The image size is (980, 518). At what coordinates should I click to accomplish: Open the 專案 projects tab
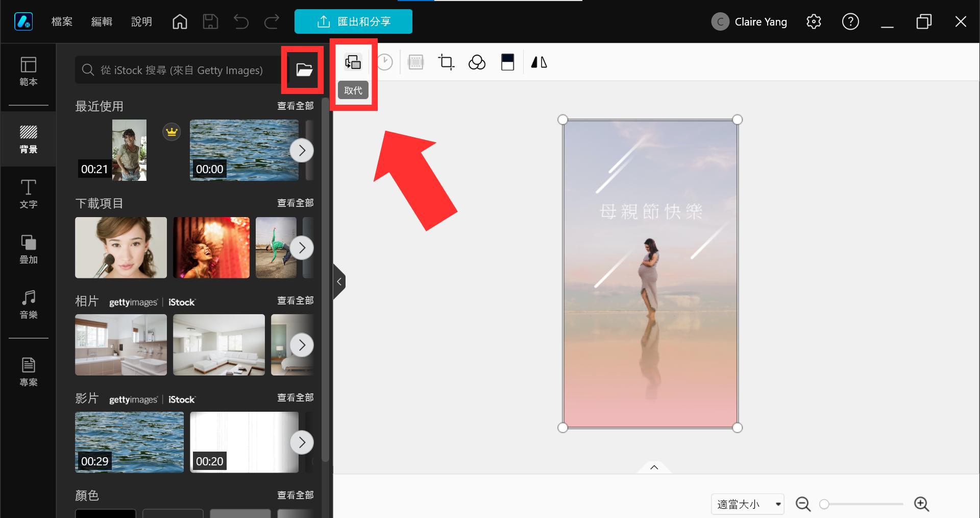[29, 372]
